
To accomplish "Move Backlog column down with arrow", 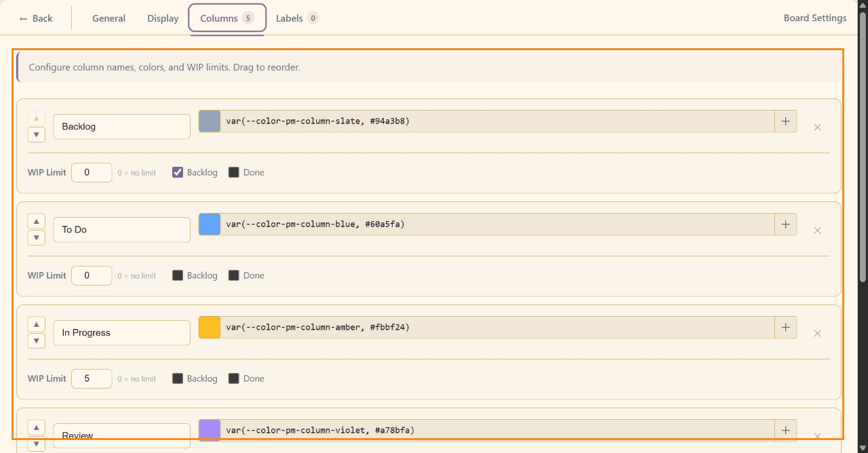I will [37, 134].
